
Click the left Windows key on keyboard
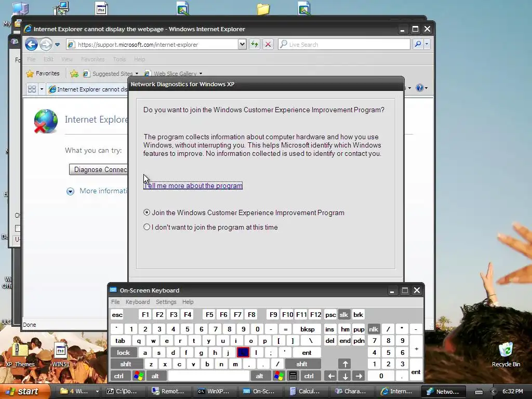click(x=138, y=376)
